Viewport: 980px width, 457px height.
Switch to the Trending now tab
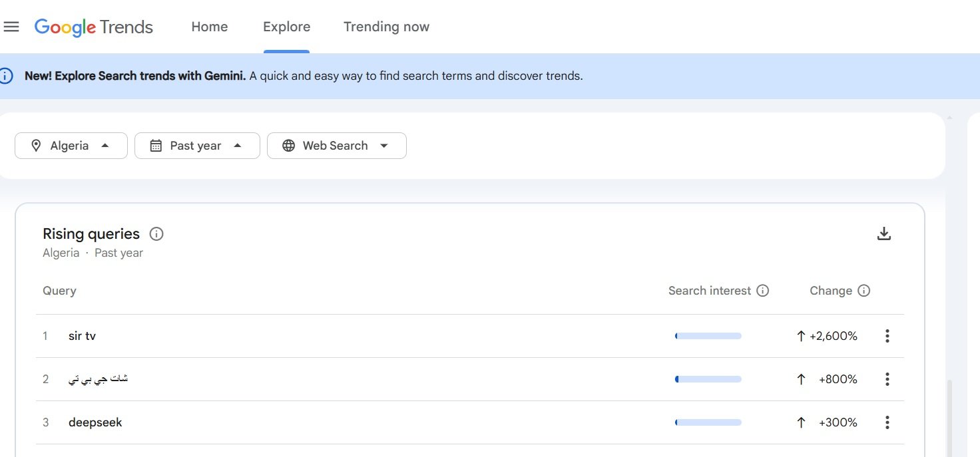pyautogui.click(x=386, y=27)
